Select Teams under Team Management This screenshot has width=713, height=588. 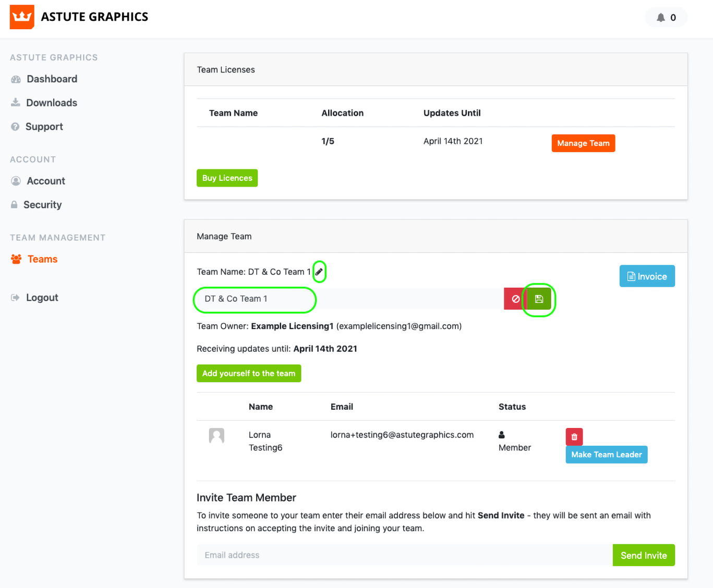[x=42, y=259]
